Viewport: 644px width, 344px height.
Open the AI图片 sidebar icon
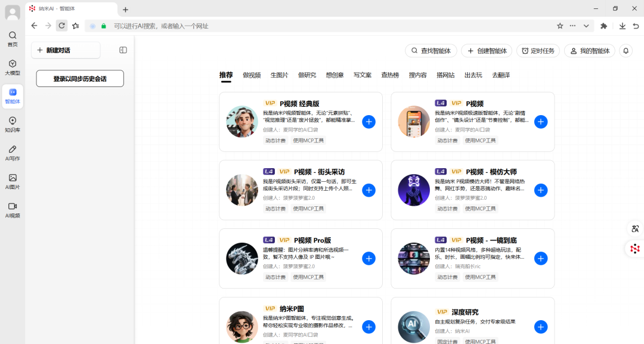(13, 181)
